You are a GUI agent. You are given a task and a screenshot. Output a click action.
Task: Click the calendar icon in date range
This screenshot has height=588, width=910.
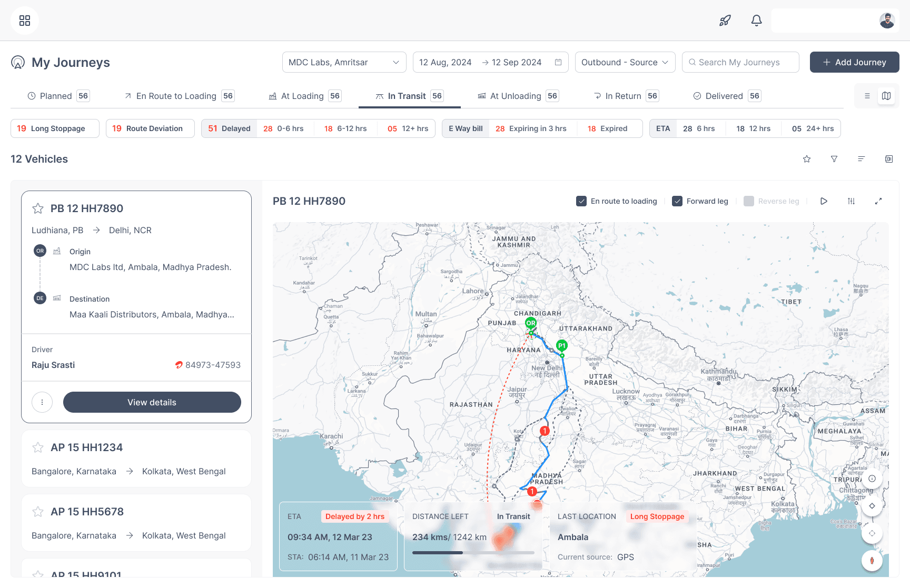coord(558,62)
